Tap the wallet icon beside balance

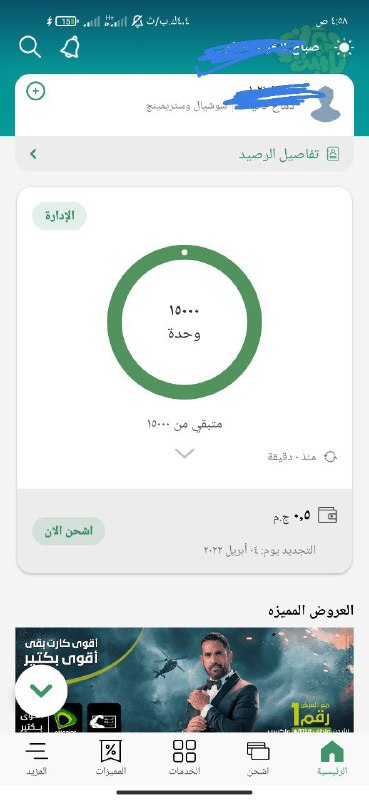click(327, 515)
